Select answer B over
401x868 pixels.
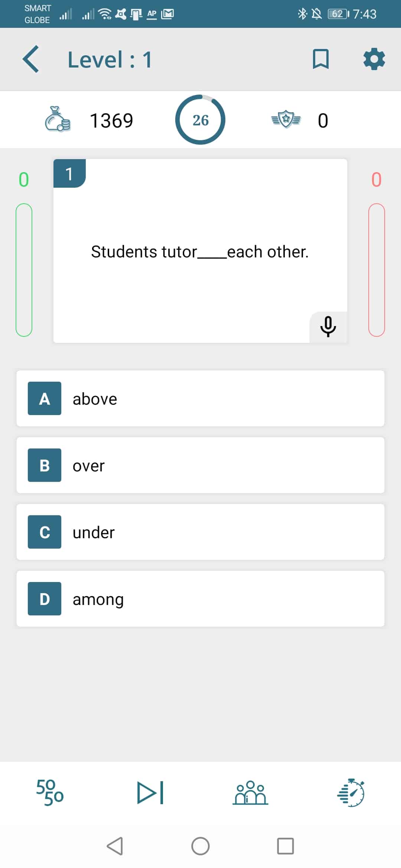coord(200,465)
